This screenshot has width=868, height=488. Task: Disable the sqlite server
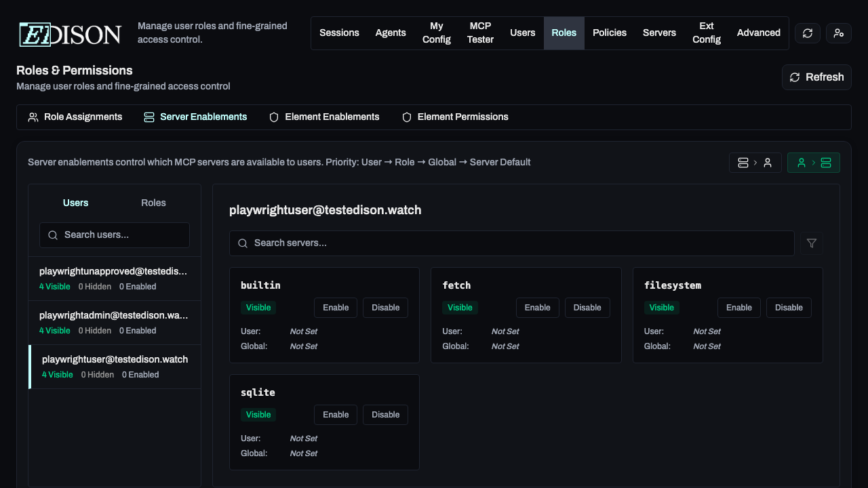click(385, 415)
